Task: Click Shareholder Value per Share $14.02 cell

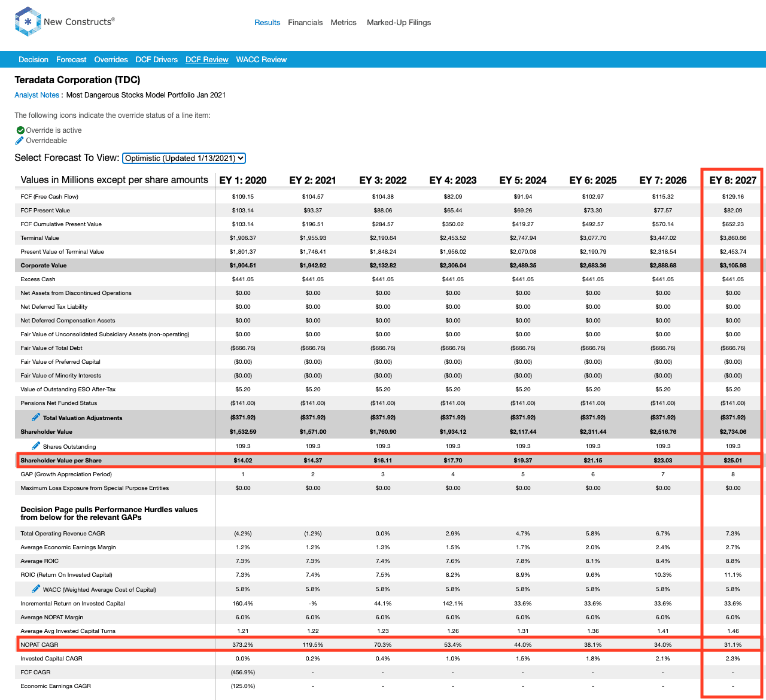Action: [x=243, y=460]
